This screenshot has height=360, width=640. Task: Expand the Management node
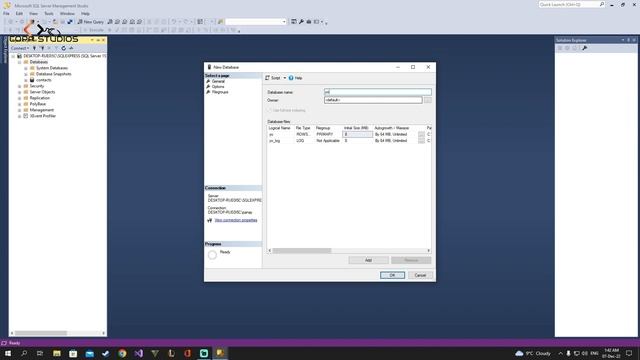pyautogui.click(x=20, y=110)
